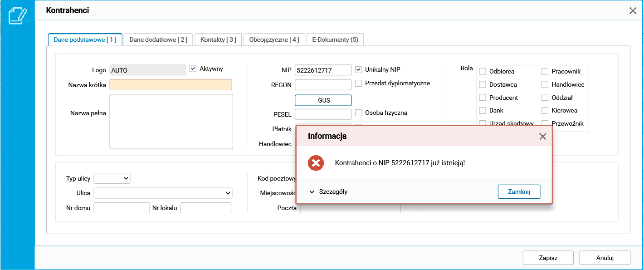
Task: Click the Nazwa krótka input field
Action: click(171, 85)
